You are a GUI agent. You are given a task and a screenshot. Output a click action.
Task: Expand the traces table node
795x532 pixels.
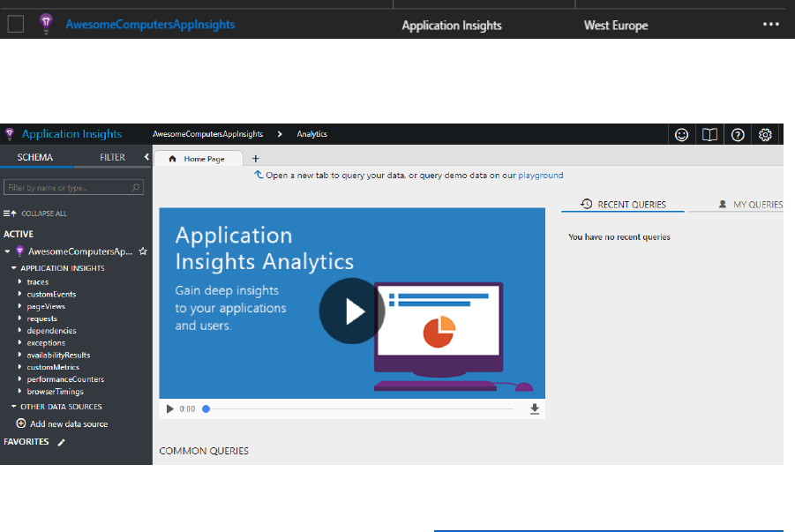point(19,282)
